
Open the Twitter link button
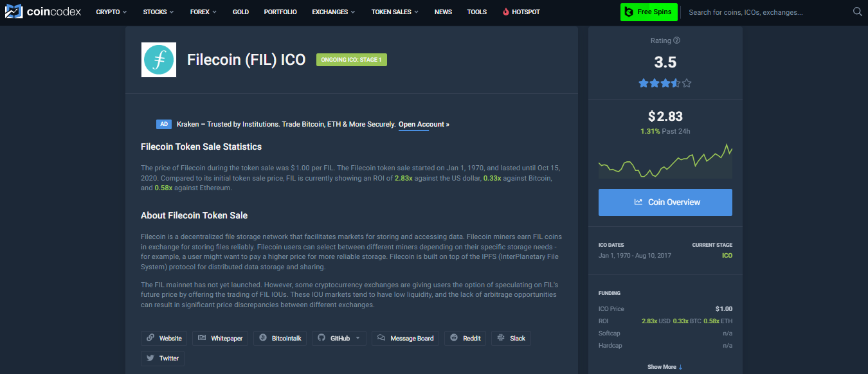(x=163, y=358)
